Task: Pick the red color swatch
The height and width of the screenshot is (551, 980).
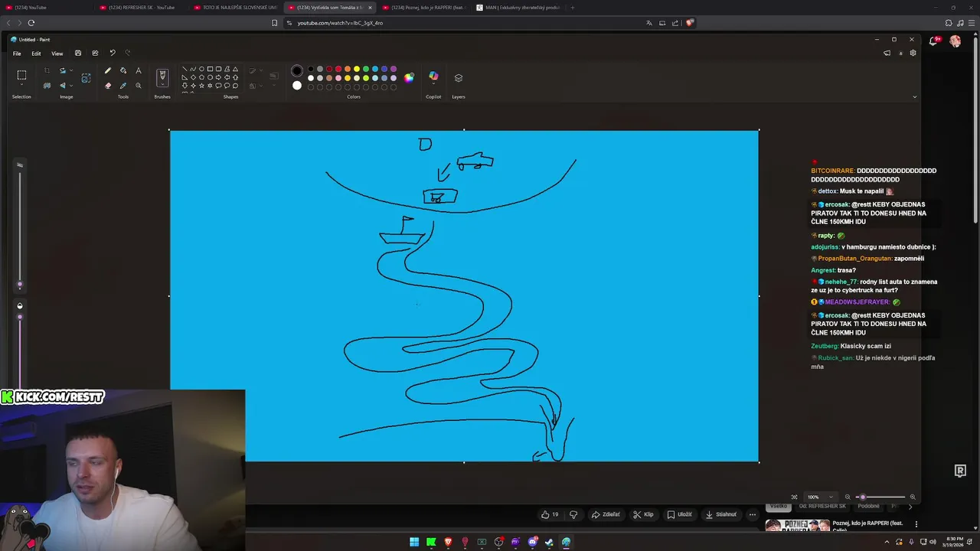Action: (338, 69)
